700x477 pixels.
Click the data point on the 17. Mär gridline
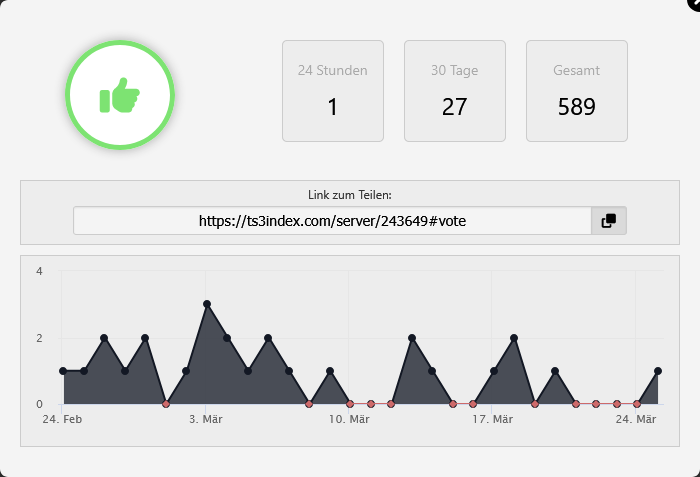tap(494, 371)
